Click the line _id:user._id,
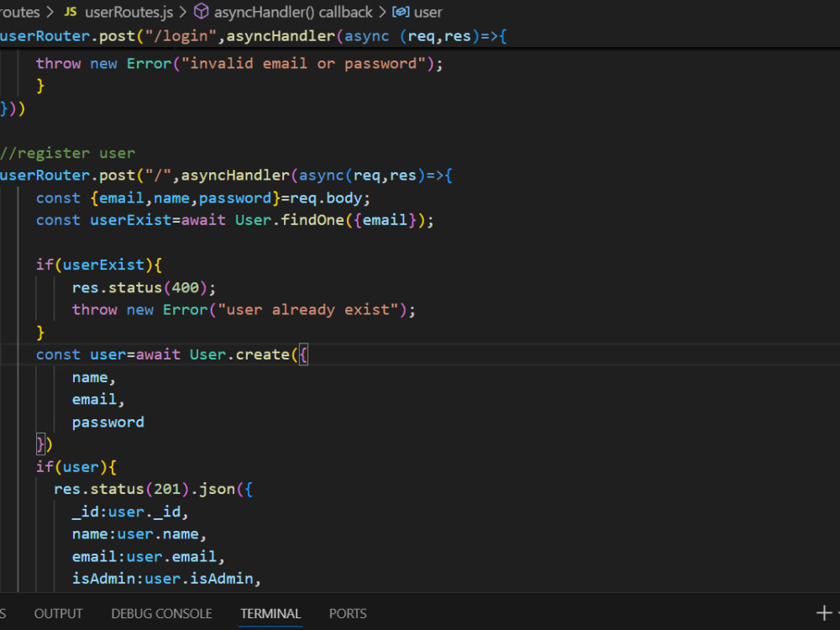This screenshot has width=840, height=630. (130, 512)
